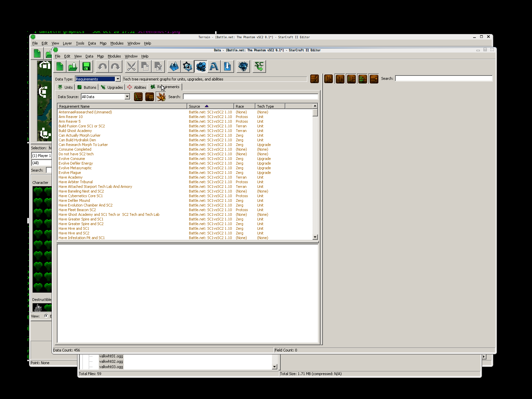Open the Data Type Requirements dropdown
Screen dimensions: 532x399
118,79
